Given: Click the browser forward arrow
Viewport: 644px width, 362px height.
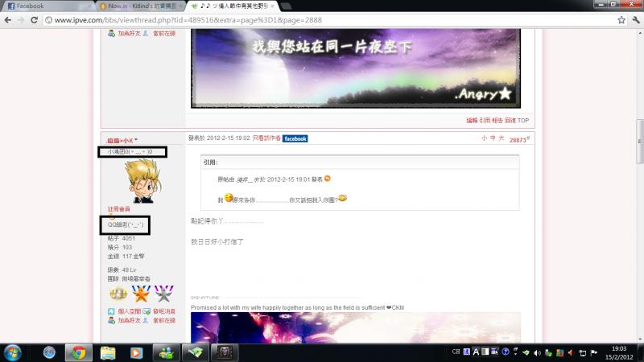Looking at the screenshot, I should (21, 19).
